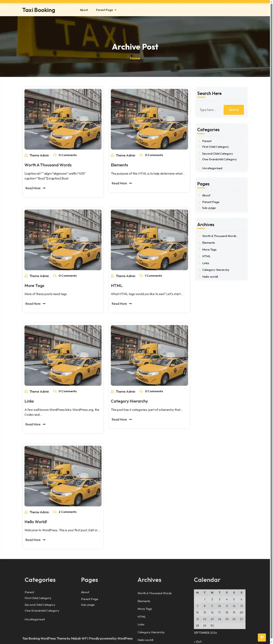Click comments icon on Category Hierarchy post

pos(141,391)
